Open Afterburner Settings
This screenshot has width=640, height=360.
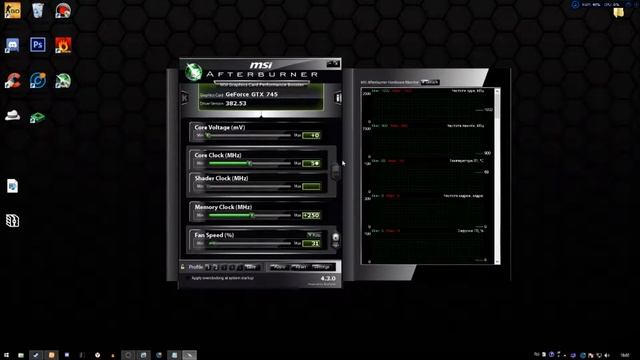(x=322, y=267)
